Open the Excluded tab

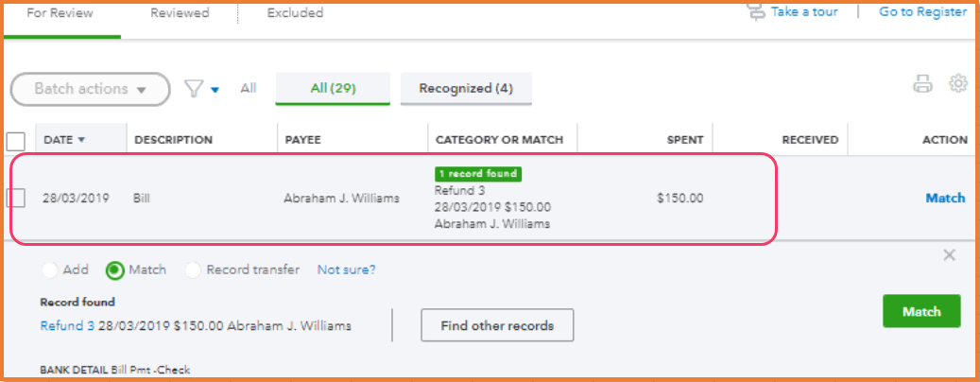(x=295, y=13)
